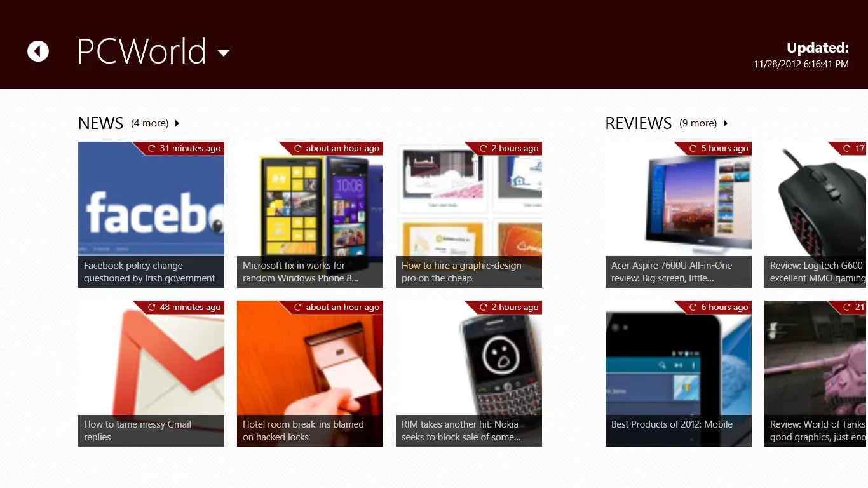Open the graphic-design pro article tile

pos(469,215)
